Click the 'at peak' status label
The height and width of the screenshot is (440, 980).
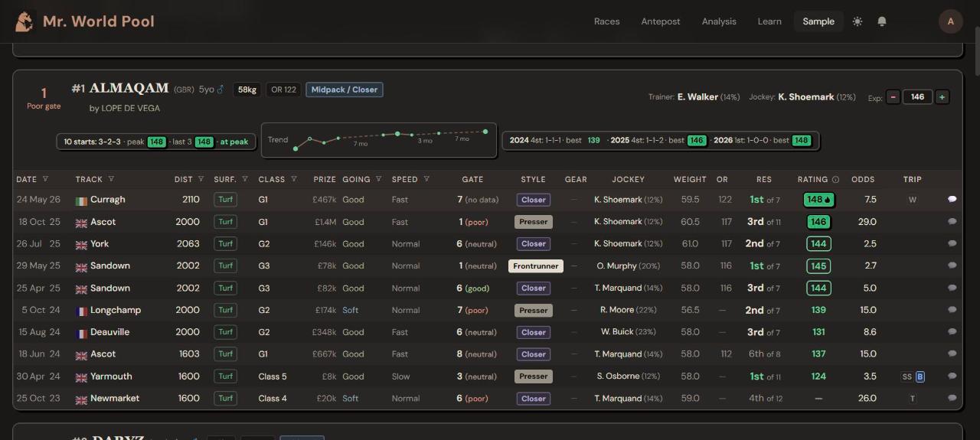tap(234, 142)
